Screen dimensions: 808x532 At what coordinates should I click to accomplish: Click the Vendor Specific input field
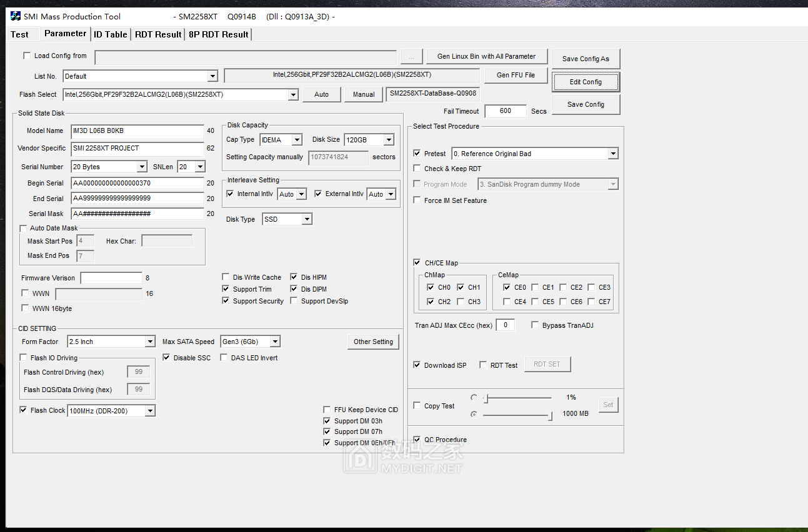point(137,149)
